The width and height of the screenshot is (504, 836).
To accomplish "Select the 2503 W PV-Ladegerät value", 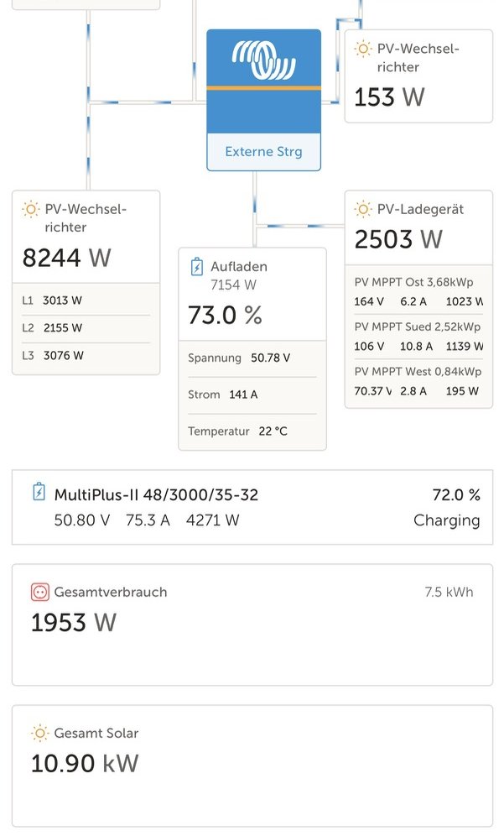I will [x=398, y=239].
